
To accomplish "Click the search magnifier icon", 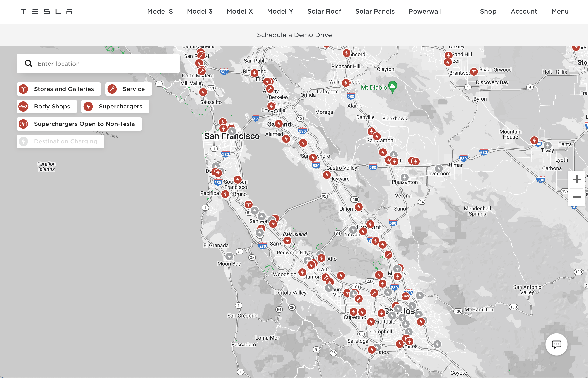I will tap(28, 64).
